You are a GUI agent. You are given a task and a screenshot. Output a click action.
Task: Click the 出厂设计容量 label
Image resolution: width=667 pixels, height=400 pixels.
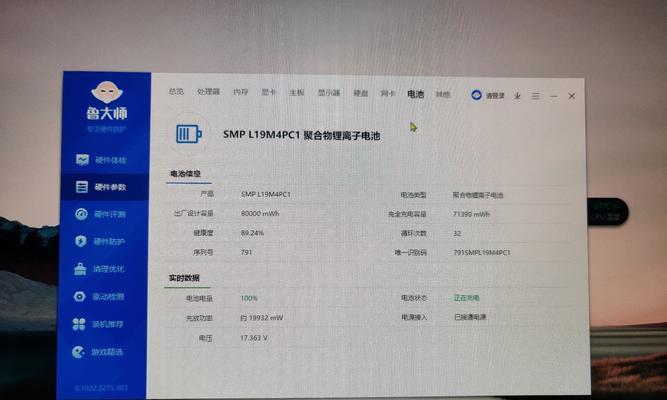(x=194, y=213)
